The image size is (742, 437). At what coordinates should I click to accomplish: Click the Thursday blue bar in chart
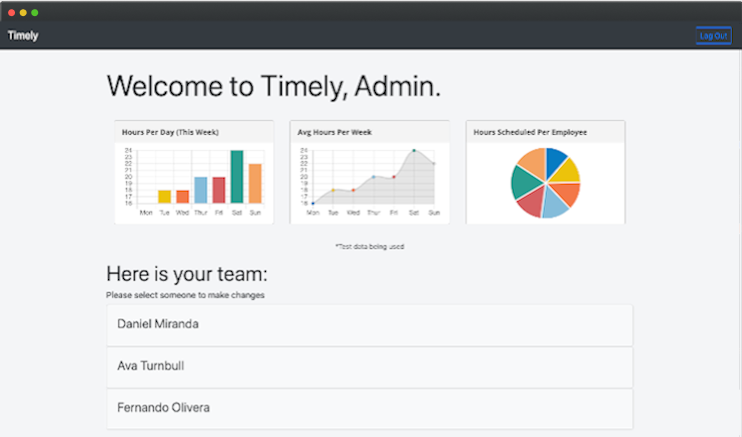pyautogui.click(x=201, y=190)
